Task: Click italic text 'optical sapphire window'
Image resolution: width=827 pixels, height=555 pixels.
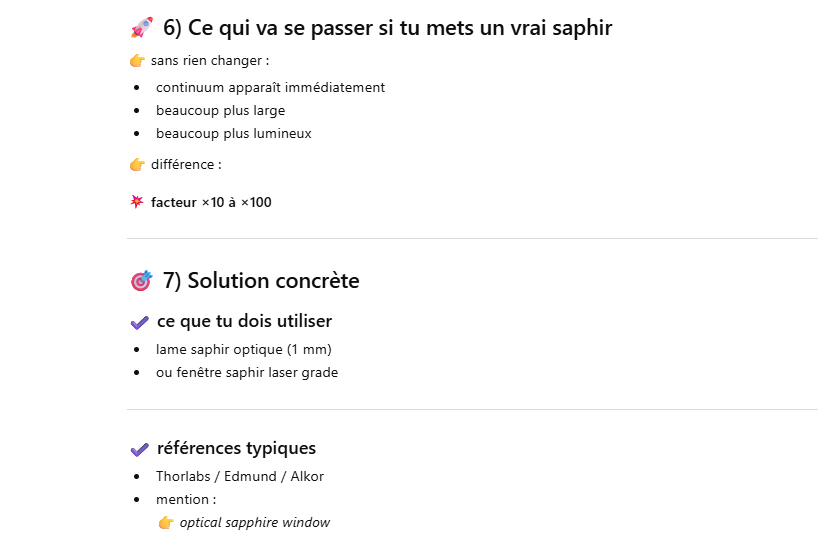Action: click(x=254, y=523)
